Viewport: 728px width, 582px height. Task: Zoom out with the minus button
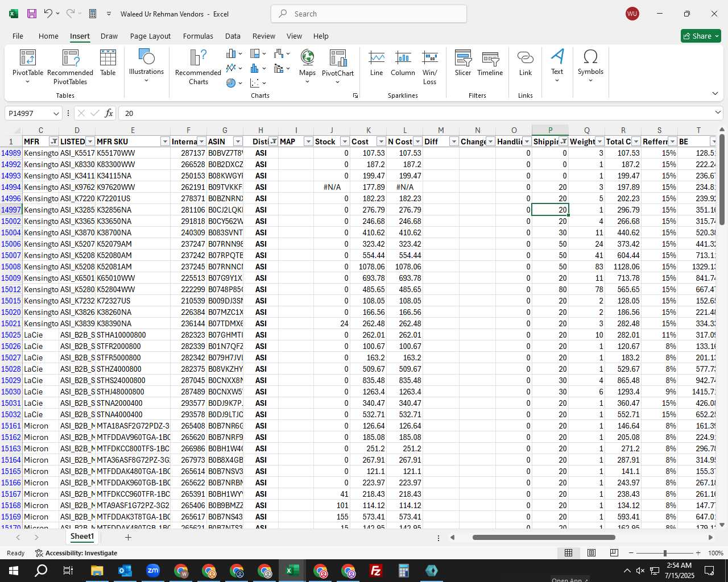click(631, 553)
